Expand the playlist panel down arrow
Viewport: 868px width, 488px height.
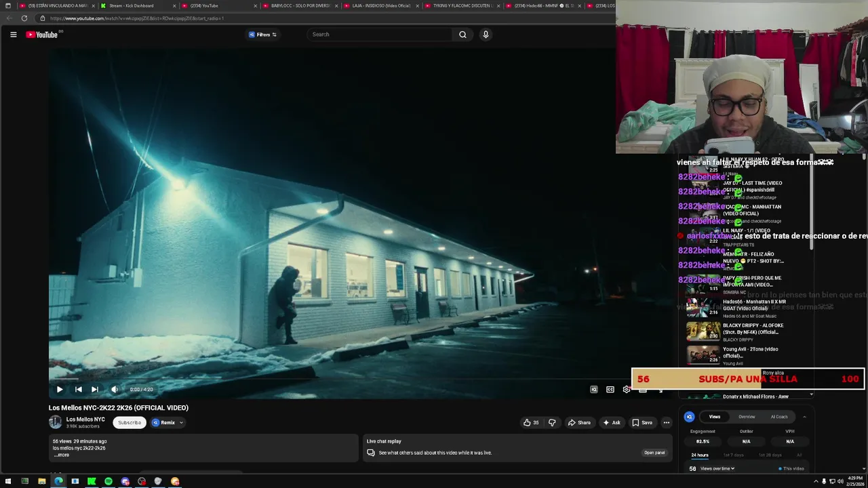[811, 394]
